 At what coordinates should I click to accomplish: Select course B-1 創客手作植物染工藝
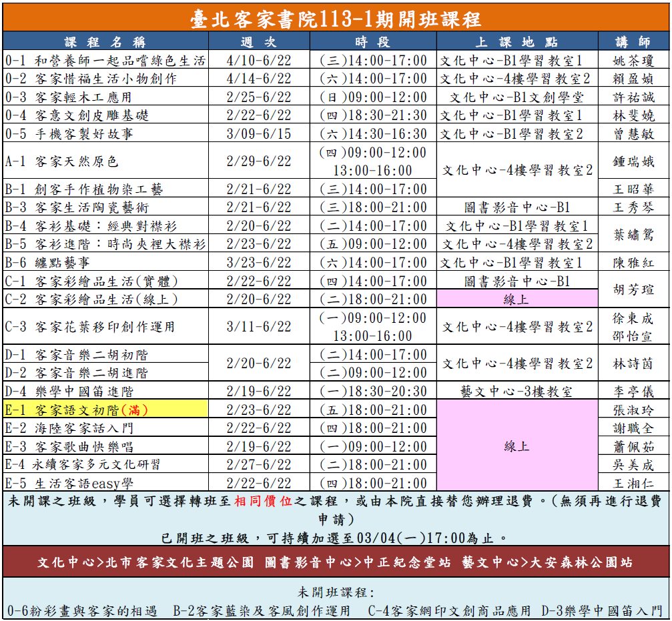(83, 189)
